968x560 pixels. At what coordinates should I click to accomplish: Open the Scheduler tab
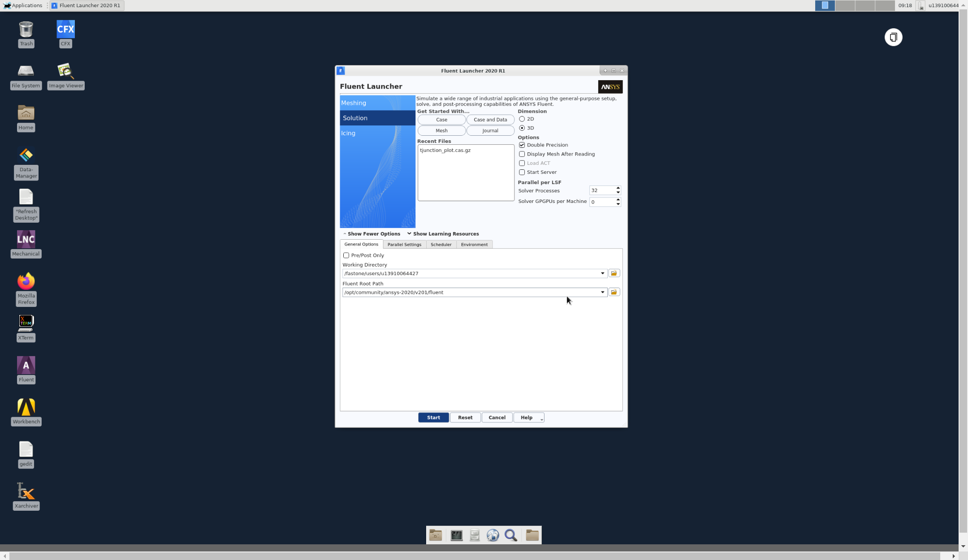pyautogui.click(x=441, y=245)
